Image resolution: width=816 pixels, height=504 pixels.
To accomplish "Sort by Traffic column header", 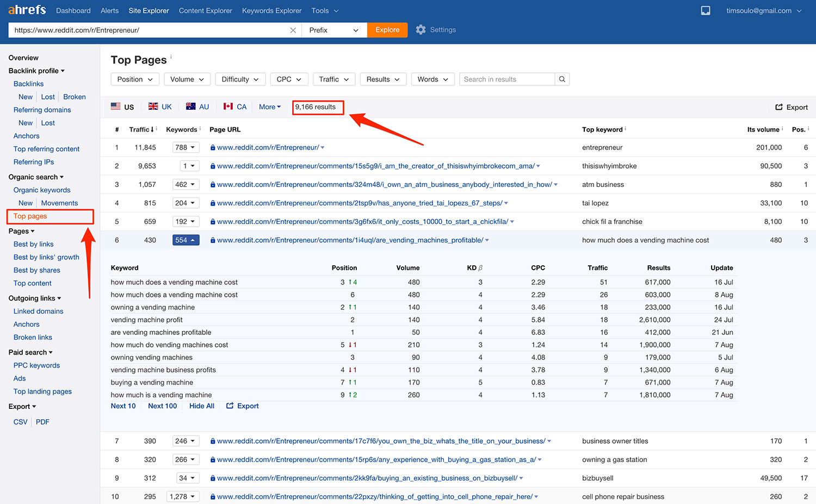I will click(141, 129).
